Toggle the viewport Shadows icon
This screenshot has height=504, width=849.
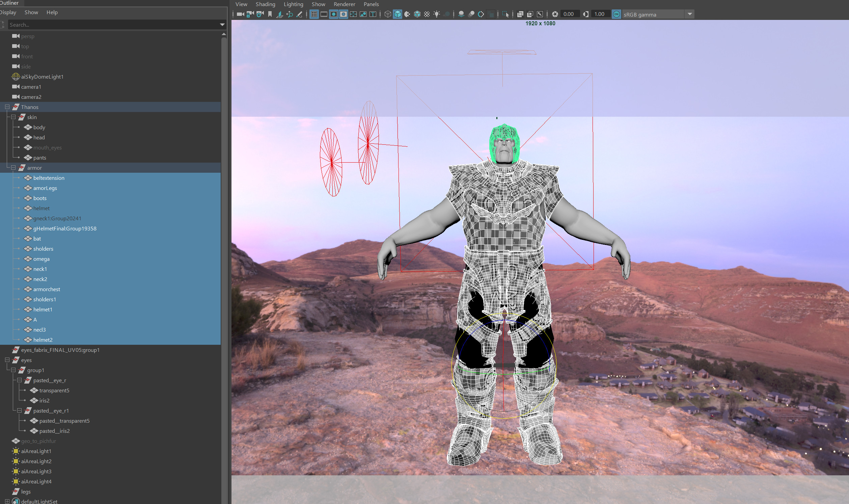447,14
